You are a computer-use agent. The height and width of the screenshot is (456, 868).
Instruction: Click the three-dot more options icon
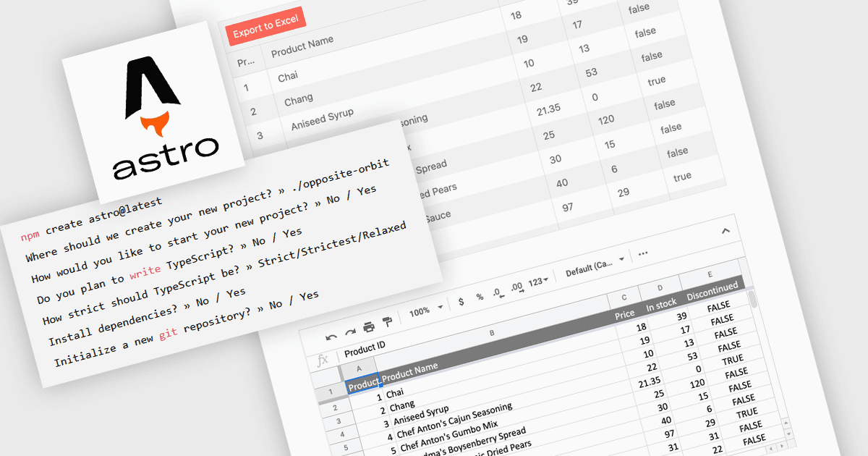coord(643,253)
